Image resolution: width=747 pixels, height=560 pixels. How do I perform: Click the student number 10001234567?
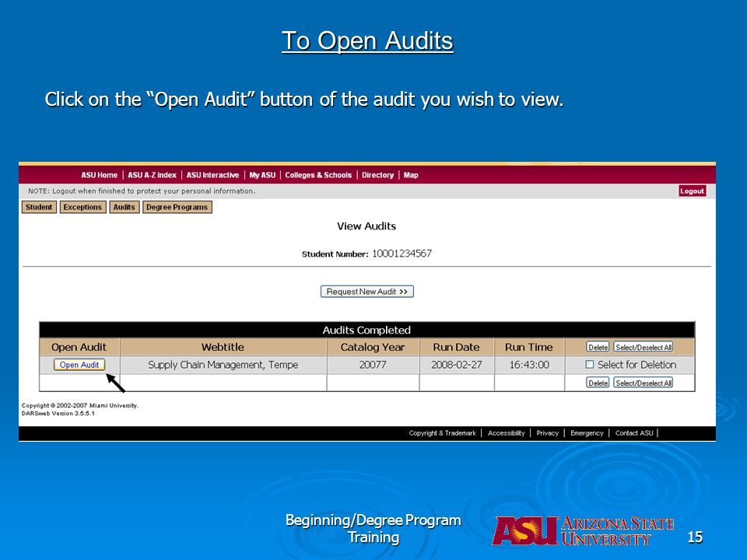(402, 254)
